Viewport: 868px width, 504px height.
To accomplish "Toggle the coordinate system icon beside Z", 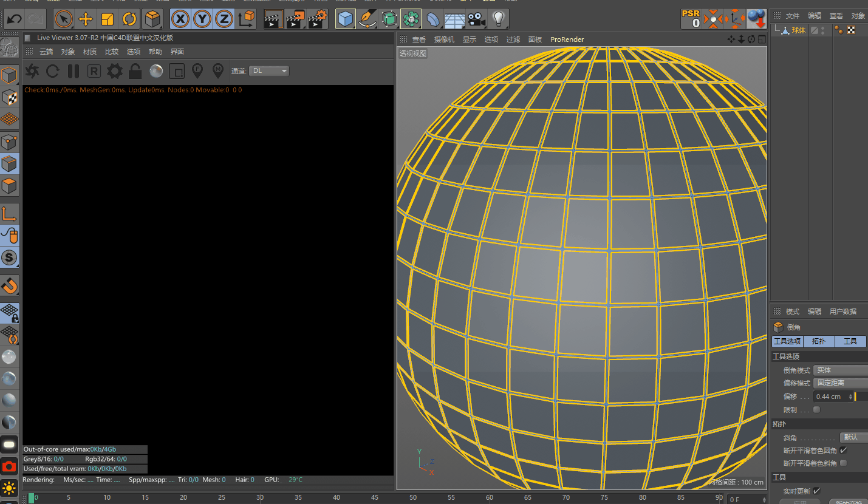I will (247, 19).
